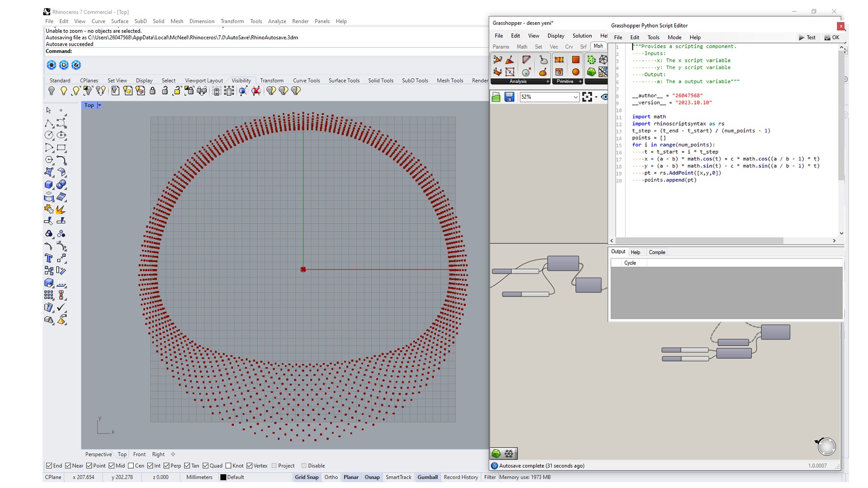Screen dimensions: 868x488
Task: Select the Text object tool in left toolbar
Action: (x=49, y=258)
